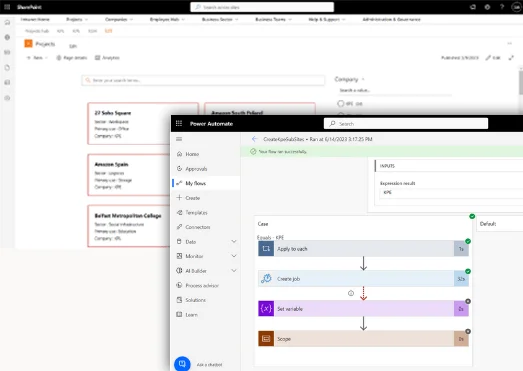523x371 pixels.
Task: Click the Apply to each duration badge
Action: 461,249
